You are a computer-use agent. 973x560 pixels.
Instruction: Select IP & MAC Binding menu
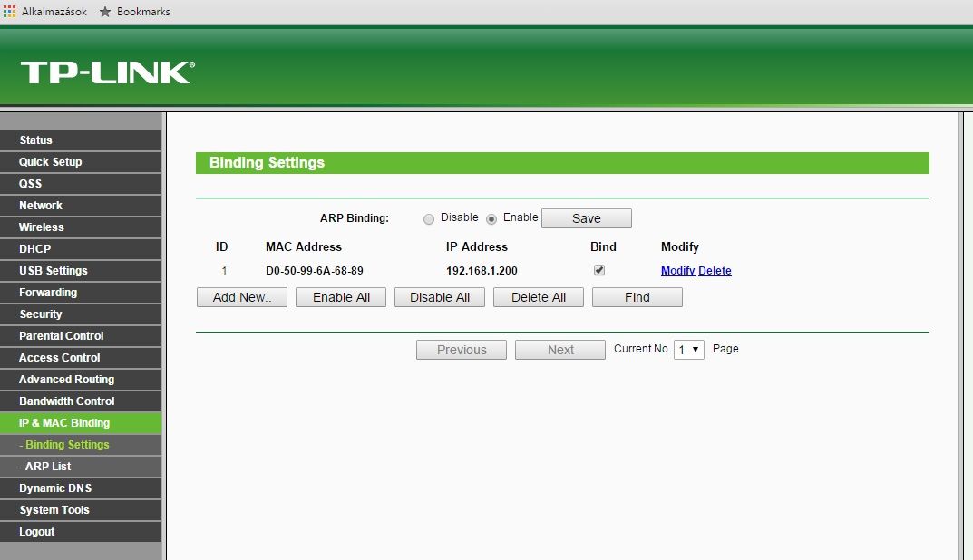[81, 422]
